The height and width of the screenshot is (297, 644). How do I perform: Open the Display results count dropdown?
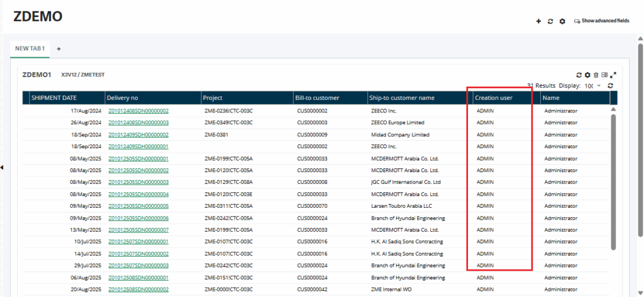[x=592, y=85]
